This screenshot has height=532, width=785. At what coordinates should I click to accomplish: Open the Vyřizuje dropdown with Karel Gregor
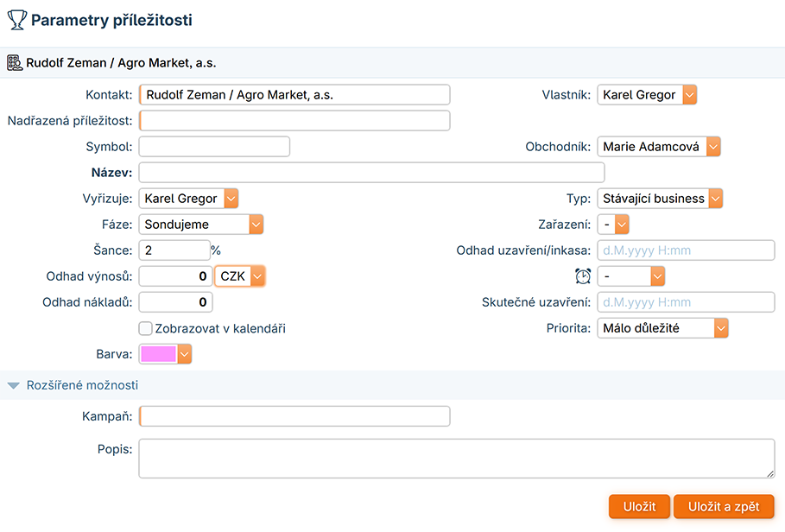(x=188, y=199)
